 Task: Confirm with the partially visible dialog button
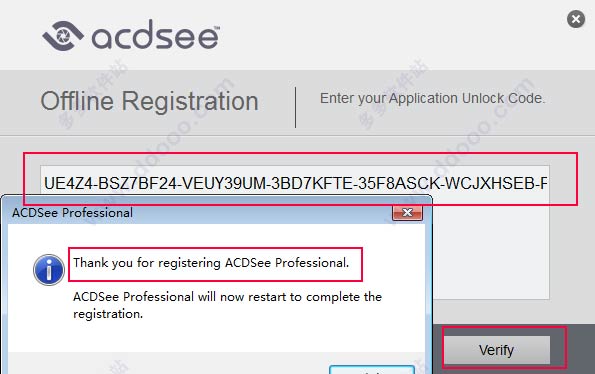point(372,370)
